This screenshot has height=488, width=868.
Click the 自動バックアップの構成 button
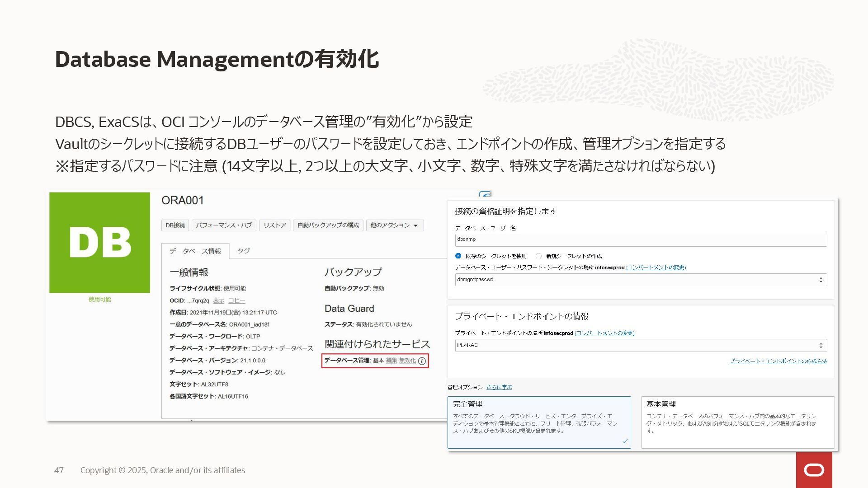click(328, 225)
